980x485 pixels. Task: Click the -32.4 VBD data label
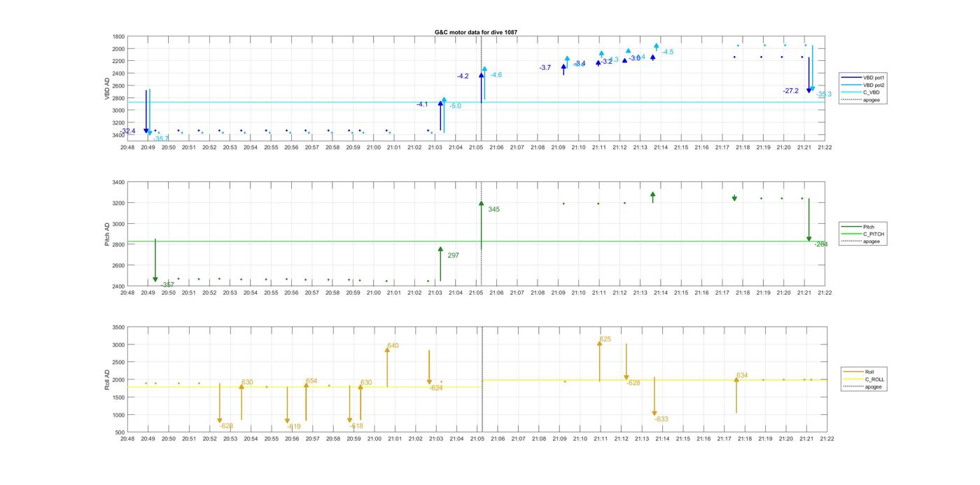[127, 131]
